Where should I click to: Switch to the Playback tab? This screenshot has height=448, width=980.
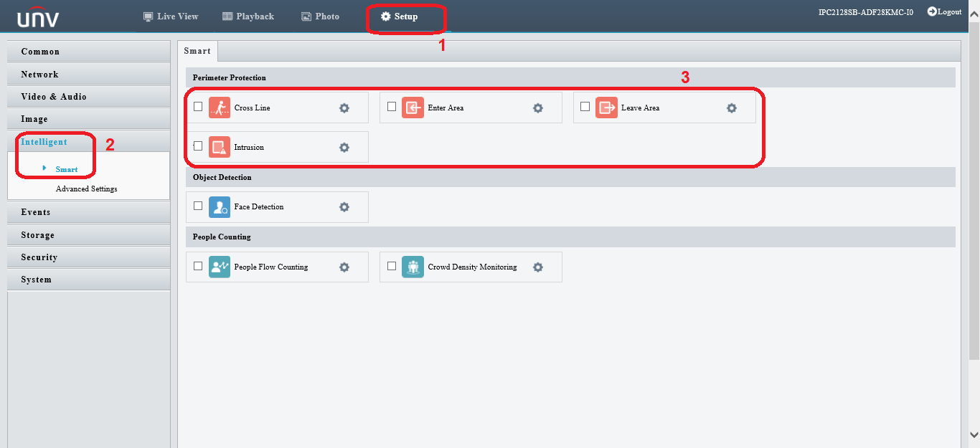pyautogui.click(x=248, y=16)
